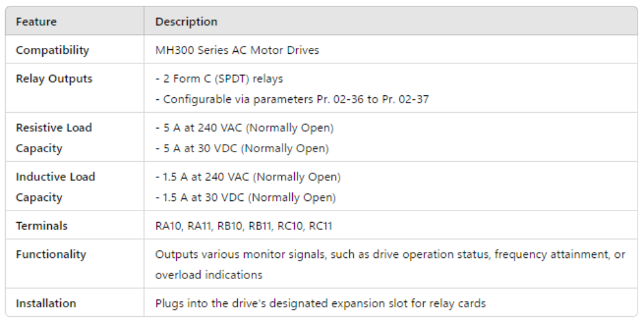Click the 'overload indications' text line
This screenshot has width=644, height=320.
coord(208,275)
